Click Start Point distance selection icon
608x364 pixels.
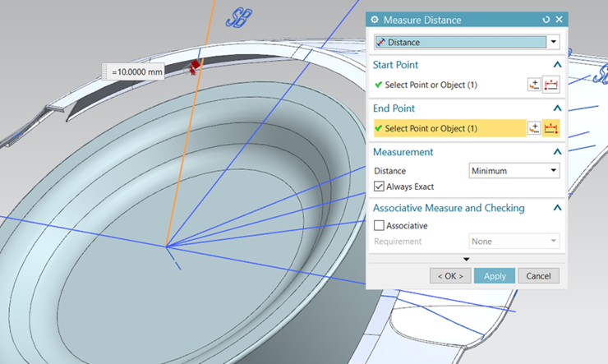point(550,85)
